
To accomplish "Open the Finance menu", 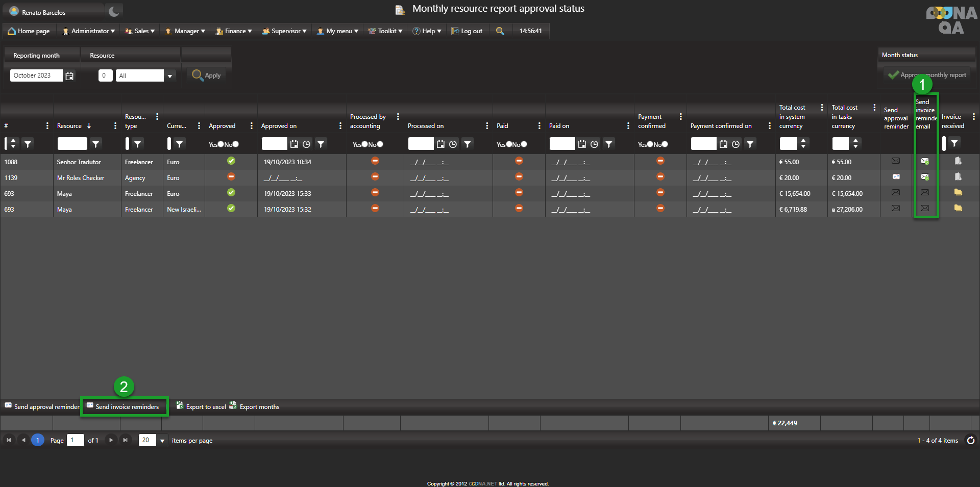I will coord(234,31).
